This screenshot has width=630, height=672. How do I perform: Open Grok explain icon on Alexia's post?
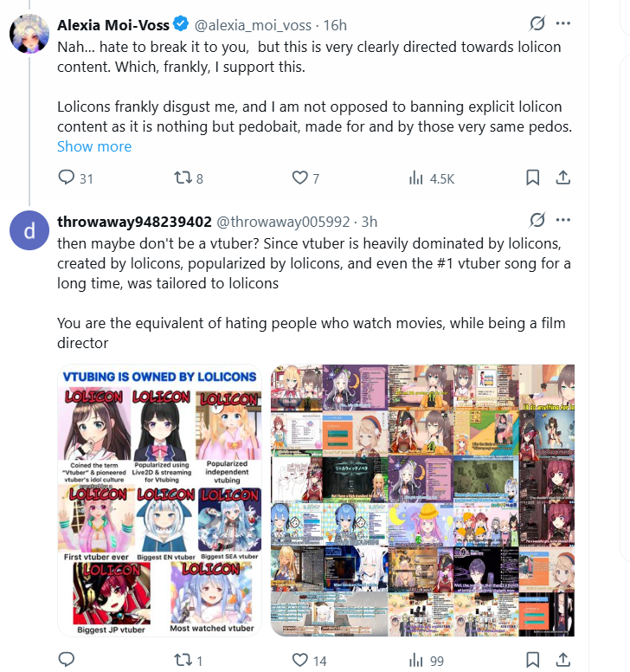(x=537, y=23)
